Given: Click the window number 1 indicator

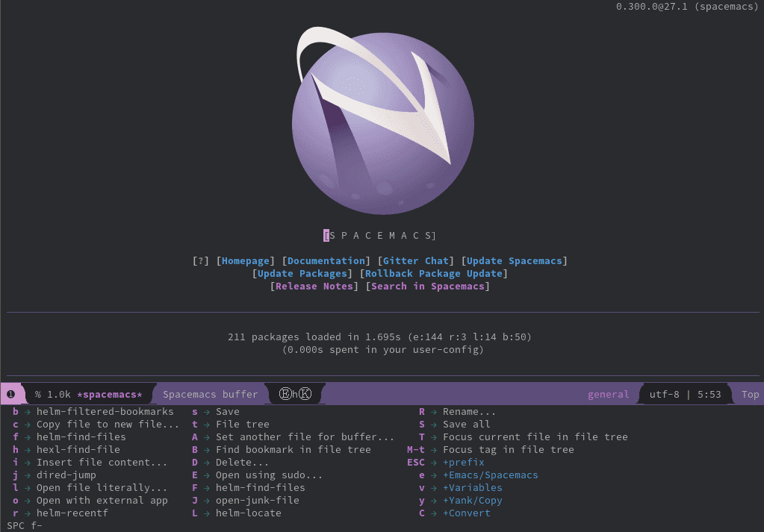Looking at the screenshot, I should (x=10, y=394).
